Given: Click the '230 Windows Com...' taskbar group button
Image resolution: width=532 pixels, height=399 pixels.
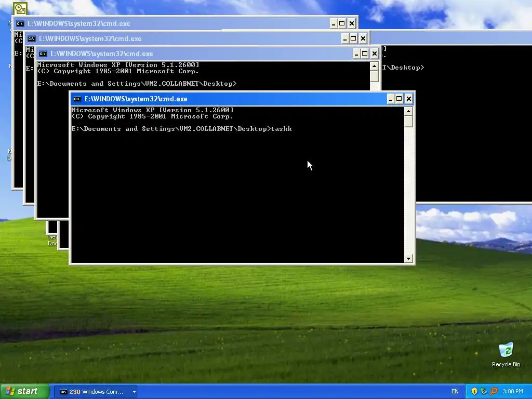Looking at the screenshot, I should click(96, 392).
